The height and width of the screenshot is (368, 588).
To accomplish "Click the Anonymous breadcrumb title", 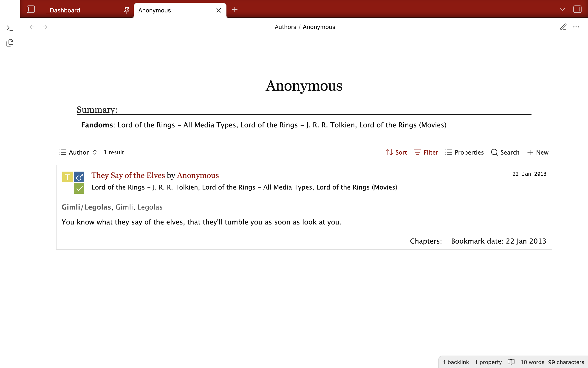I will click(x=319, y=27).
